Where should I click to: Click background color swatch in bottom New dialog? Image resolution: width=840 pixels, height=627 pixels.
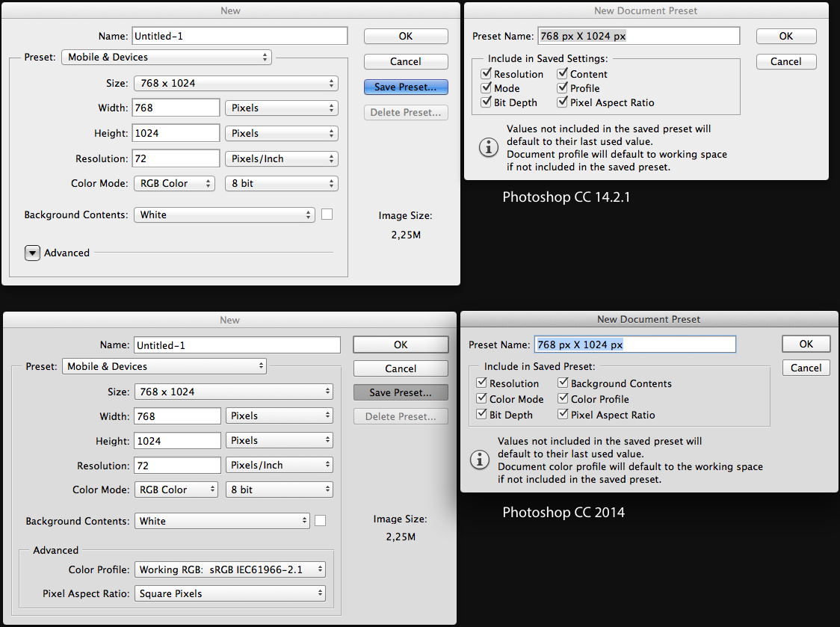(321, 520)
